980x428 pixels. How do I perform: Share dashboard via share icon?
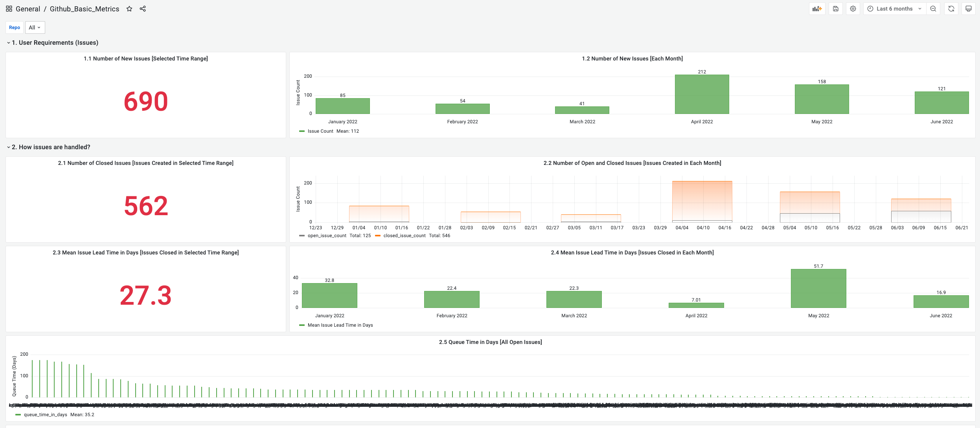[143, 9]
